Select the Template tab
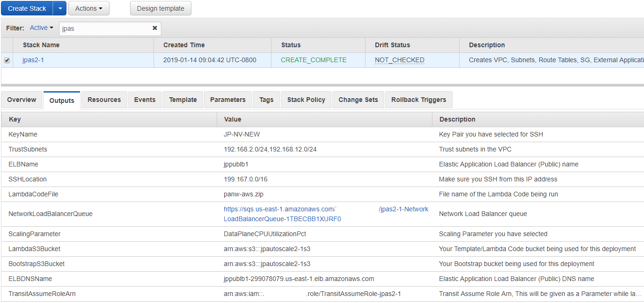This screenshot has height=303, width=644. [183, 100]
